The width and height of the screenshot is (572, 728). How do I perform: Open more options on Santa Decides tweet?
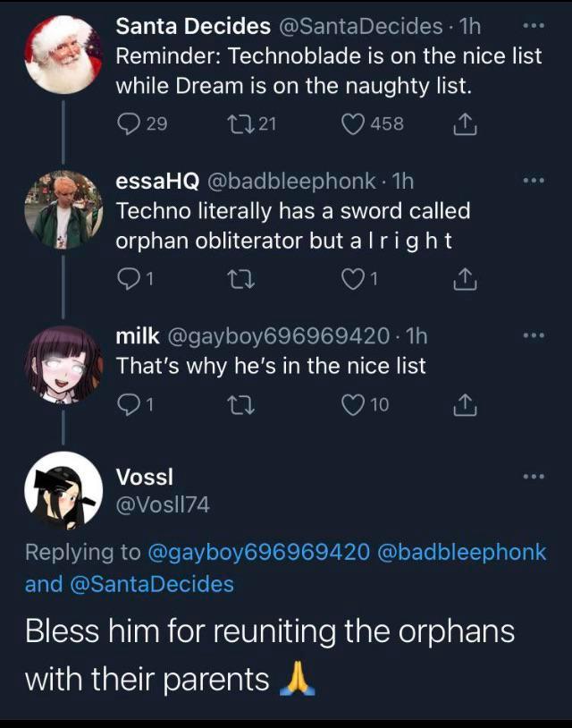[x=534, y=27]
